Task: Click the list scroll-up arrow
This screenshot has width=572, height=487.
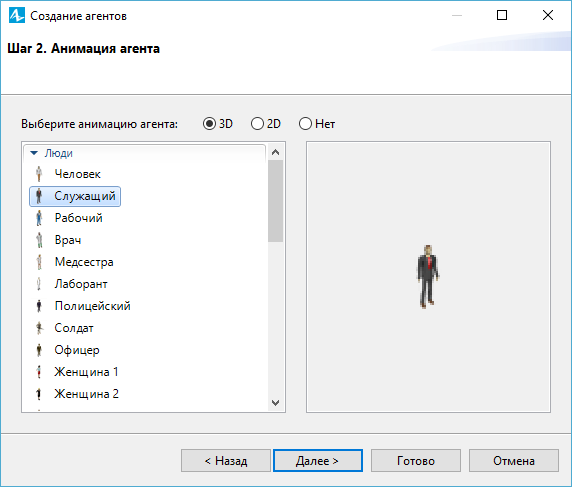Action: (276, 152)
